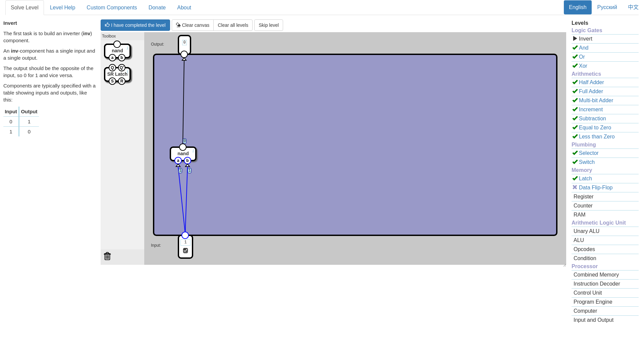Click the canvas resize handle corner

[565, 265]
